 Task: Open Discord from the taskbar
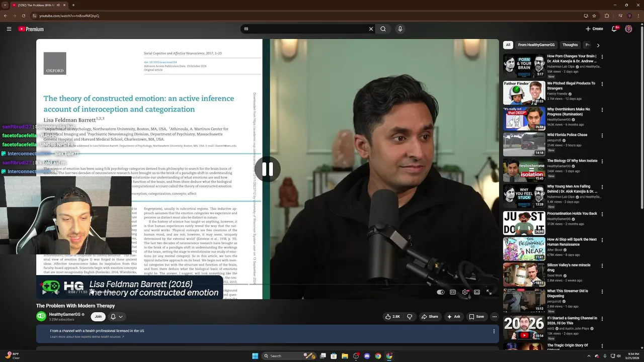(367, 356)
